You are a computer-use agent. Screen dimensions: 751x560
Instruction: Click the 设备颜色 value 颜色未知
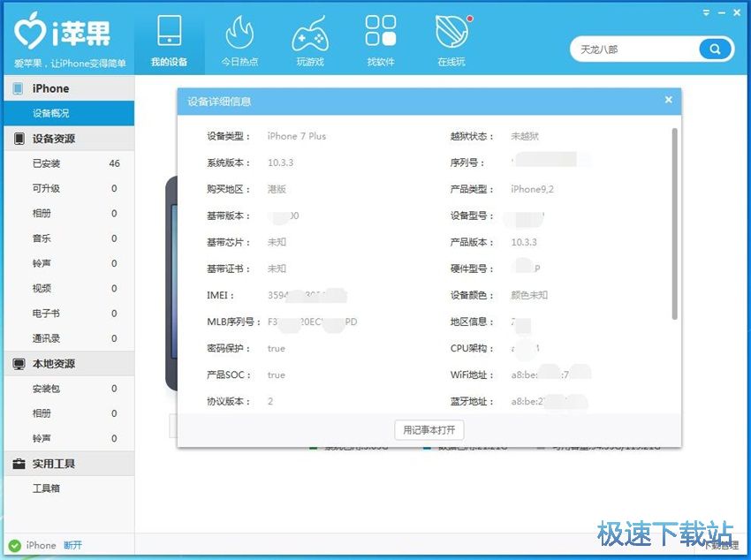click(529, 295)
